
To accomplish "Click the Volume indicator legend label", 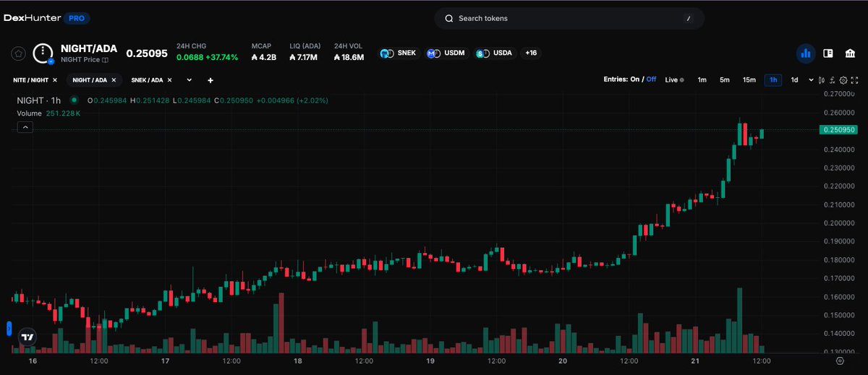I will (30, 113).
